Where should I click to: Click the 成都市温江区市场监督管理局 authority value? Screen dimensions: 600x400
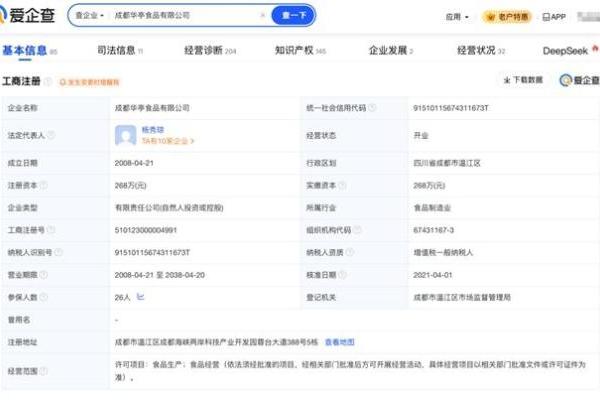click(462, 297)
